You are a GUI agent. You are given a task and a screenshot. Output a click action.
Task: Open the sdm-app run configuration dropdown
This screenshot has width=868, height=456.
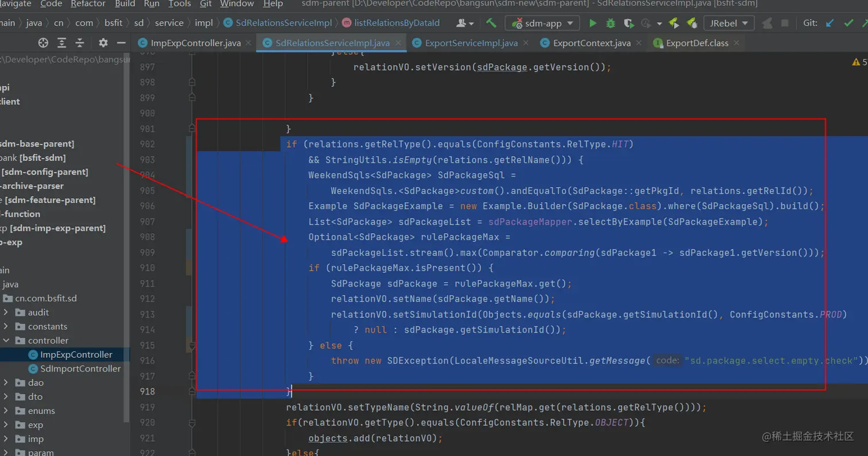pyautogui.click(x=542, y=23)
